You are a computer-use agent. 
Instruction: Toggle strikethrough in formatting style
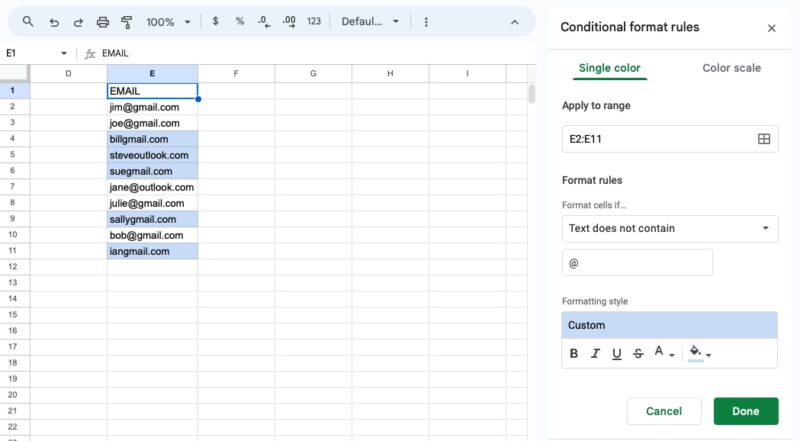coord(638,353)
